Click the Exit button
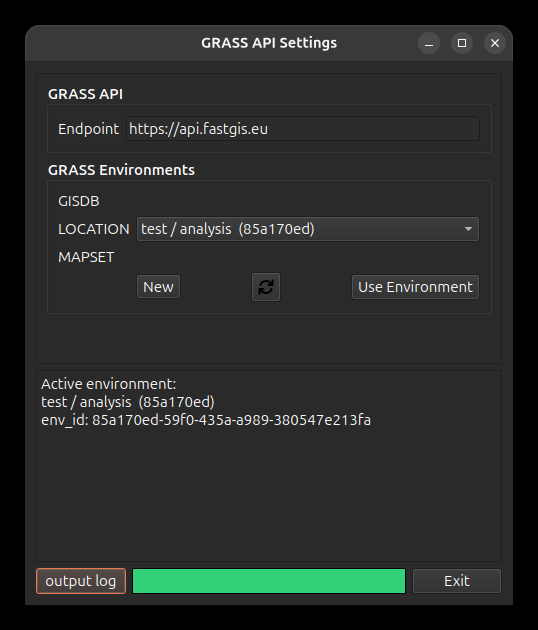The image size is (538, 630). pos(457,581)
